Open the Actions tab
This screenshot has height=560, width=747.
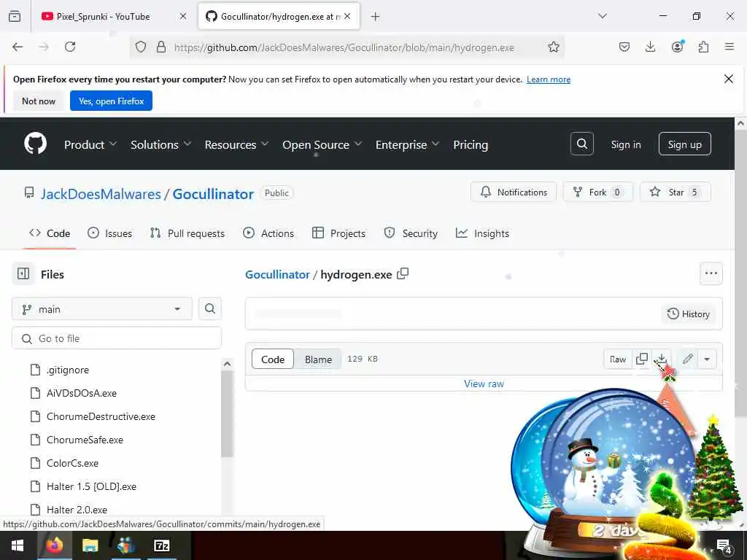coord(268,233)
